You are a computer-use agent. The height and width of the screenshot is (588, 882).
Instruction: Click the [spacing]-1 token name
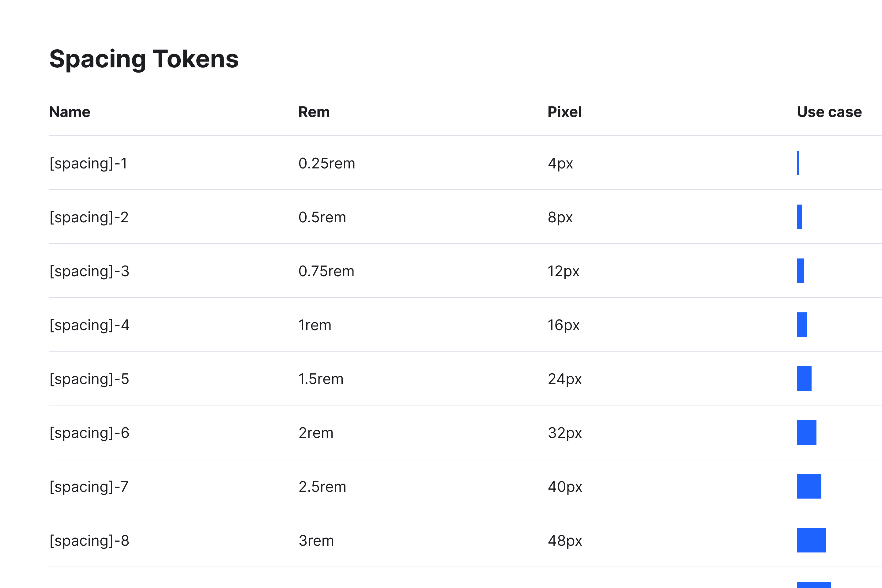tap(89, 164)
